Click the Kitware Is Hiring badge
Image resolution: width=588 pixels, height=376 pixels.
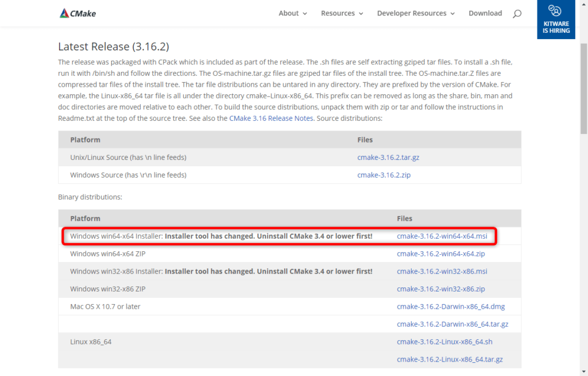pyautogui.click(x=556, y=20)
